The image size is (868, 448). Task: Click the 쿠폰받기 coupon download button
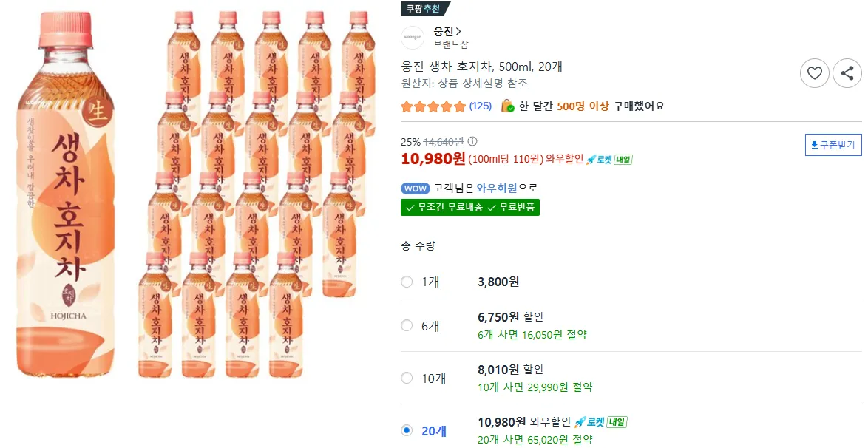pyautogui.click(x=833, y=145)
